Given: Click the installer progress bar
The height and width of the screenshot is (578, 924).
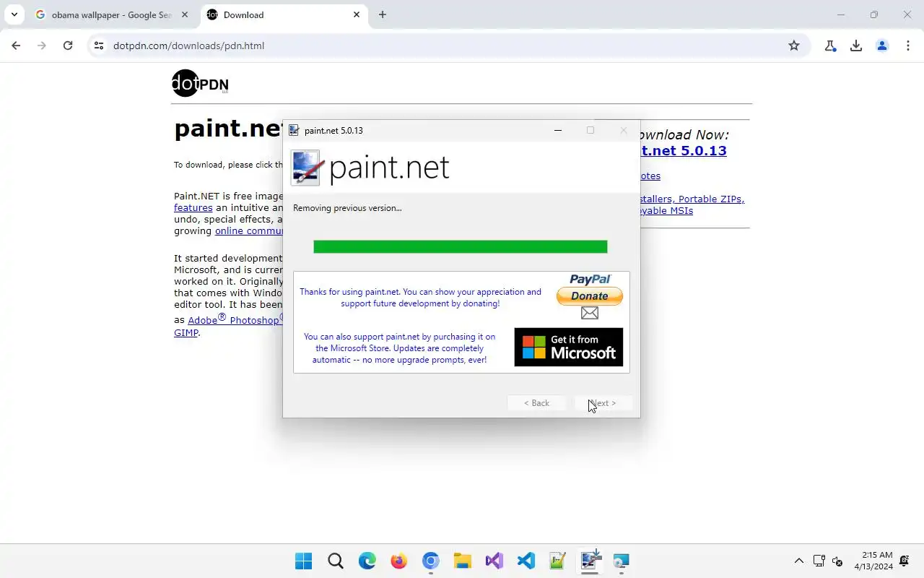Looking at the screenshot, I should click(x=461, y=247).
